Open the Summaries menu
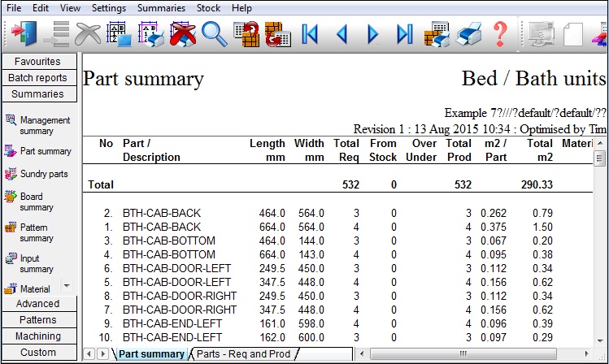This screenshot has height=364, width=609. [161, 8]
